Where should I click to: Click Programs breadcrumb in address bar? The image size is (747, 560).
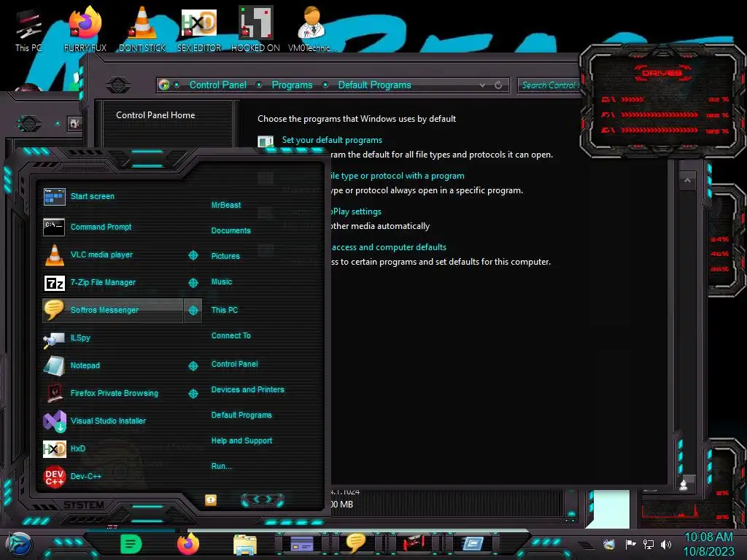(292, 85)
